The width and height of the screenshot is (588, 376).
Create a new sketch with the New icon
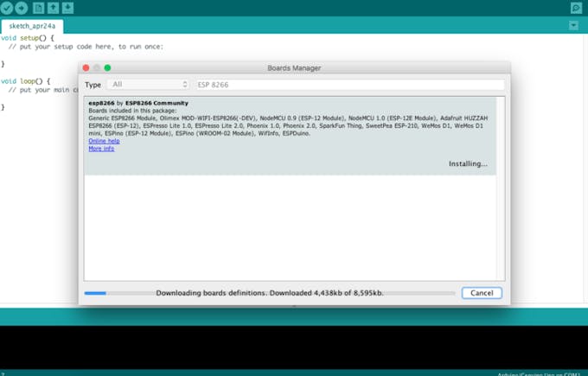38,8
